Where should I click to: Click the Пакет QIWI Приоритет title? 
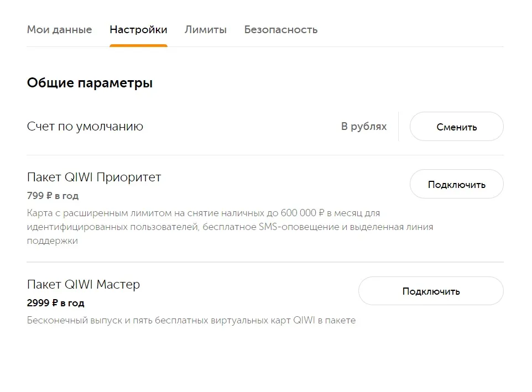pyautogui.click(x=94, y=177)
